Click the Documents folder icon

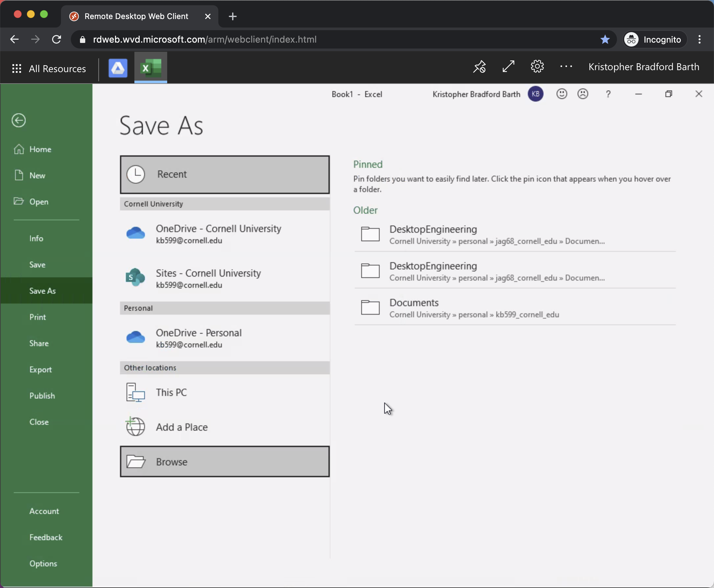(370, 307)
